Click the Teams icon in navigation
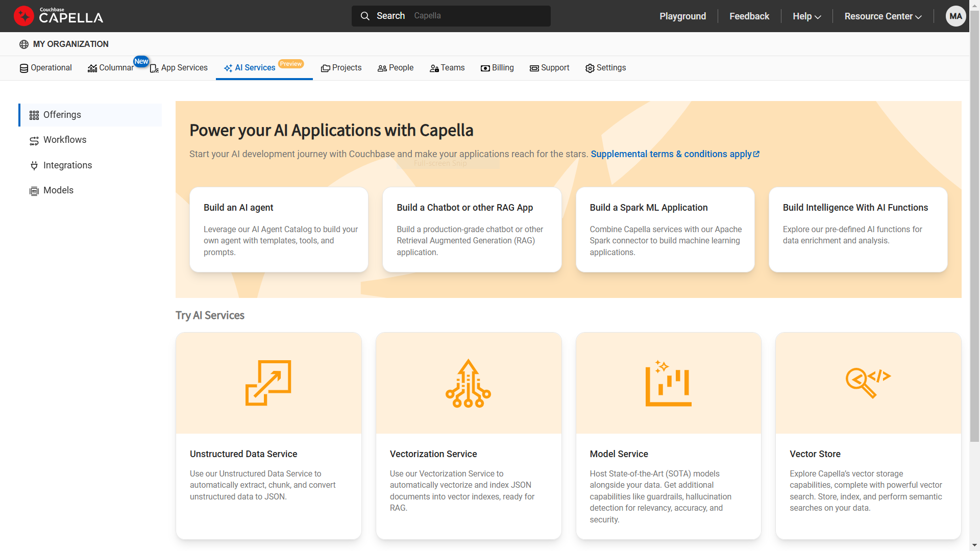Viewport: 980px width, 551px height. (x=434, y=68)
